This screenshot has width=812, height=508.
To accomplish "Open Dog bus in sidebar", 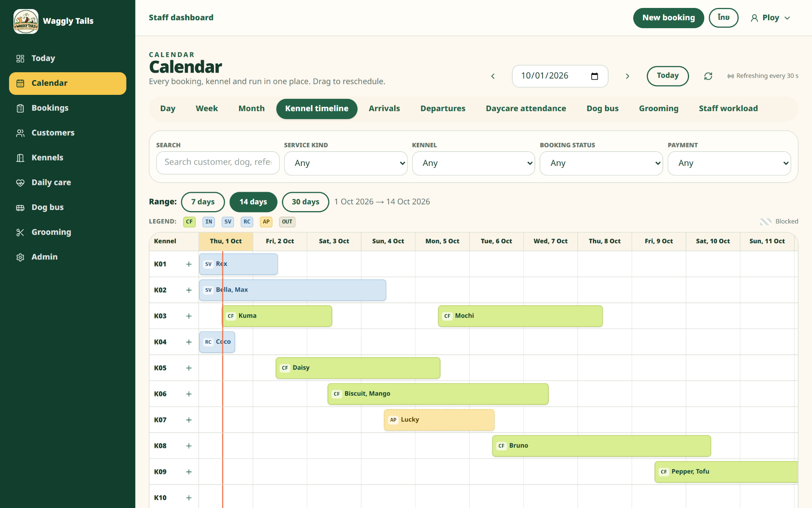I will pos(67,207).
